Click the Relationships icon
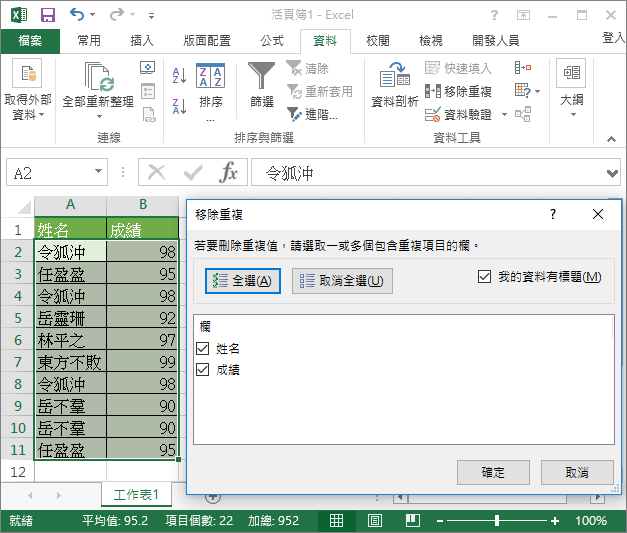The height and width of the screenshot is (533, 627). (523, 114)
